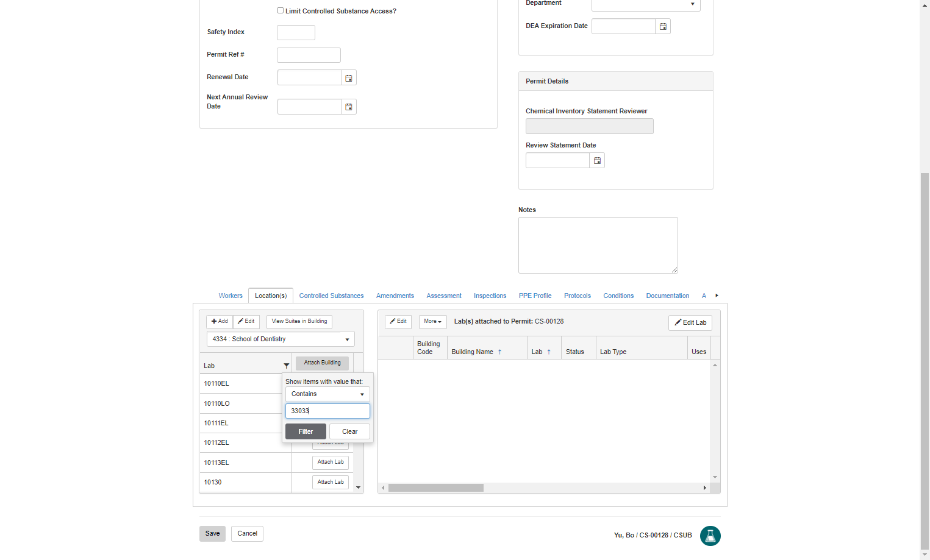Open the Review Statement Date calendar picker

597,161
